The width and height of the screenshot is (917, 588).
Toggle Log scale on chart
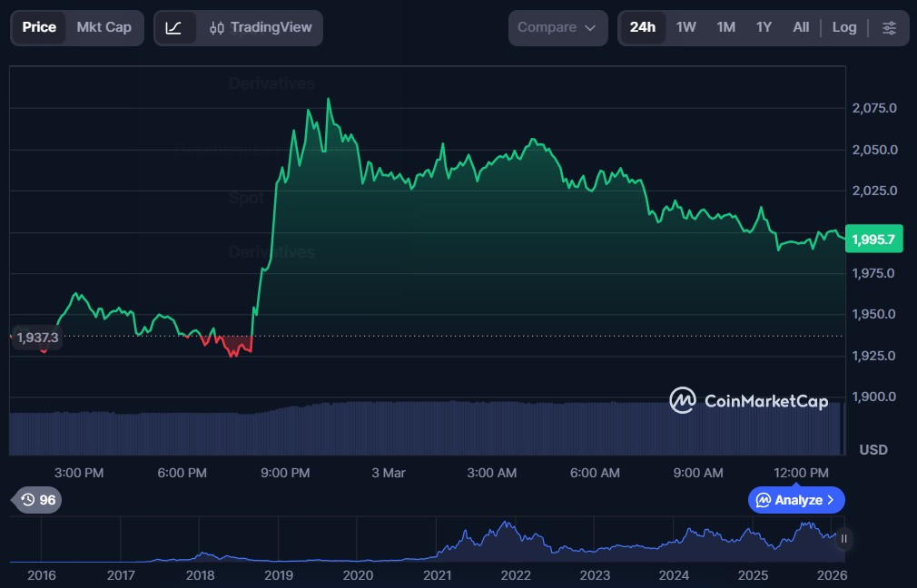click(x=843, y=28)
